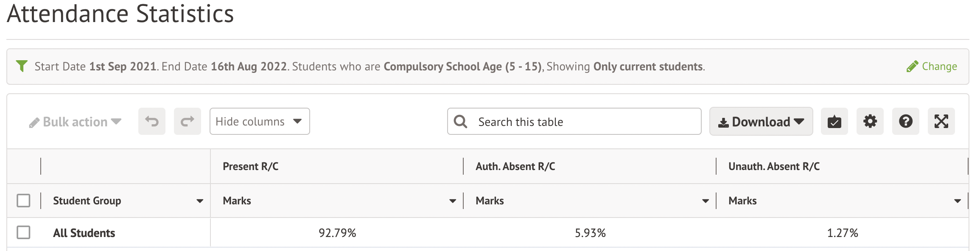
Task: Open the Download dropdown menu
Action: (x=761, y=122)
